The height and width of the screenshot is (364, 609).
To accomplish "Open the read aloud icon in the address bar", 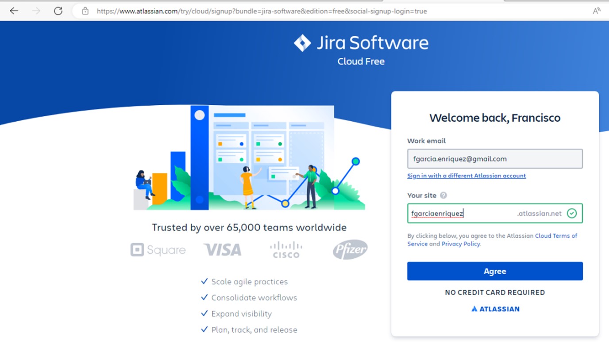I will (x=596, y=11).
